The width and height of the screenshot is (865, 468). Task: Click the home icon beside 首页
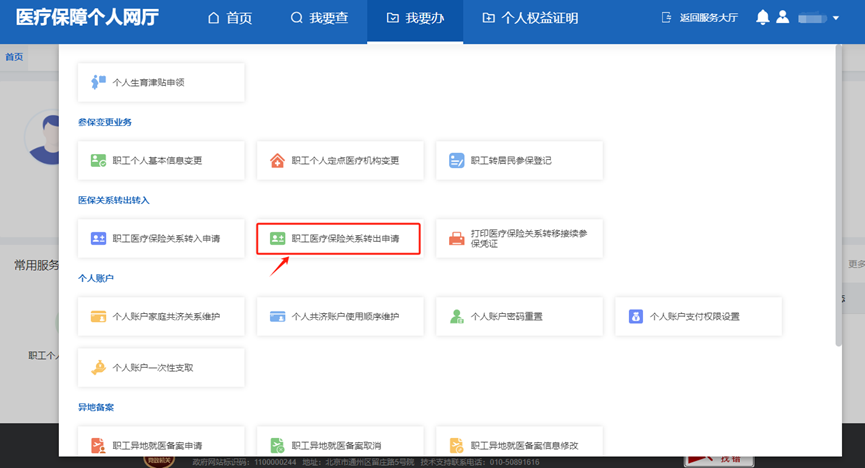213,18
